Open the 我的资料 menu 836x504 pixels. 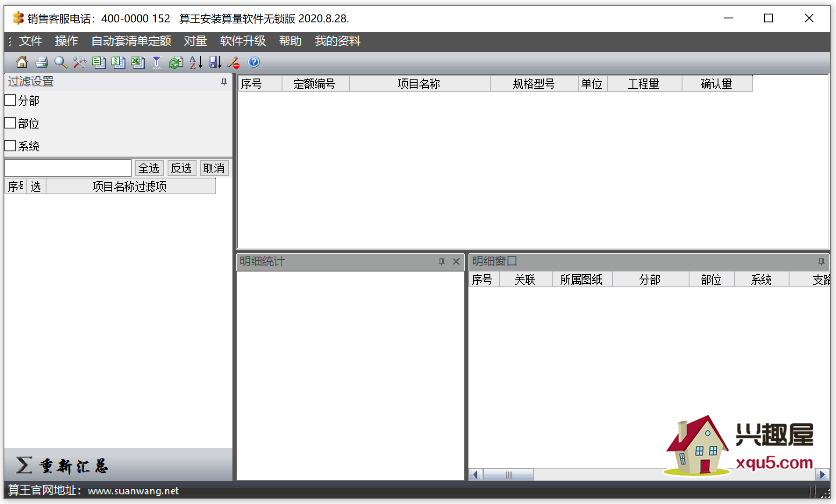coord(337,41)
